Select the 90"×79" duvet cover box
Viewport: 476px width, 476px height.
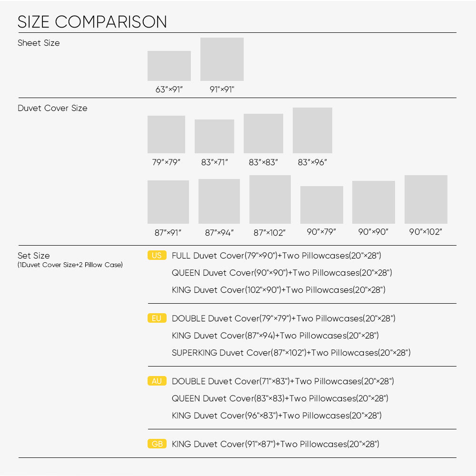[322, 205]
